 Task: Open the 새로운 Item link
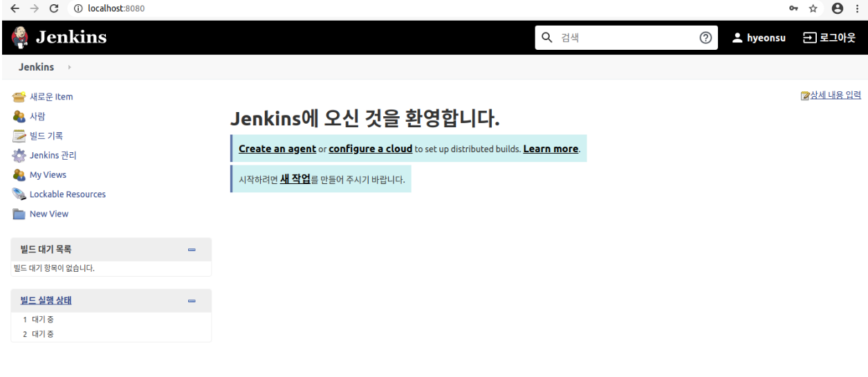pos(51,97)
